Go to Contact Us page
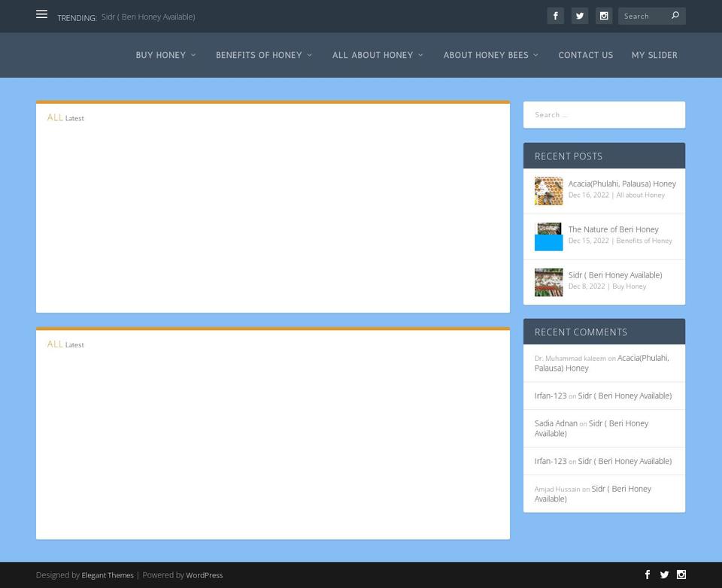This screenshot has width=722, height=588. click(586, 55)
